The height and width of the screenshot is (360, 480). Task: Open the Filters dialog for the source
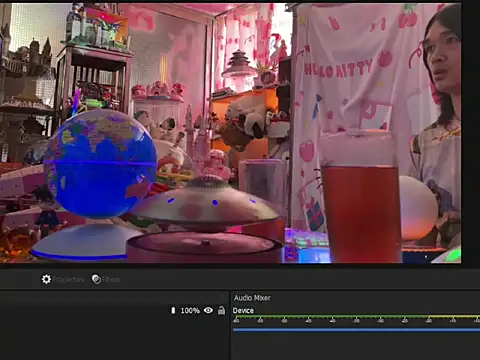pyautogui.click(x=96, y=279)
